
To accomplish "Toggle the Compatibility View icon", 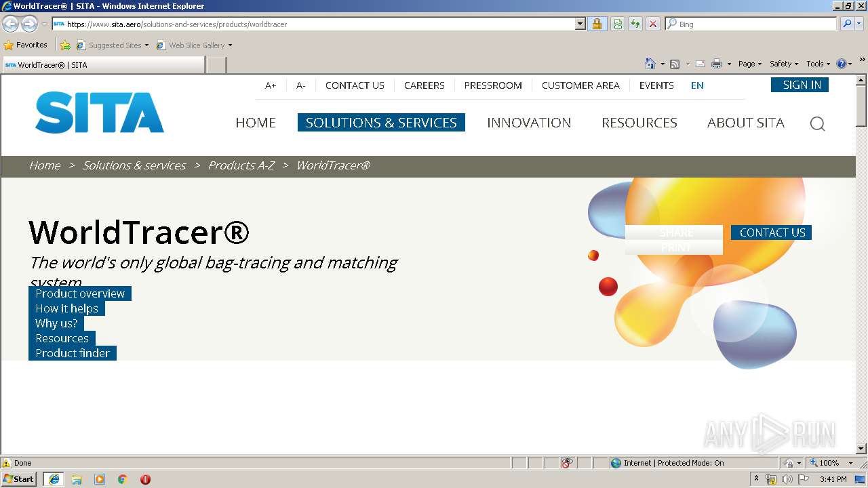I will click(x=618, y=24).
